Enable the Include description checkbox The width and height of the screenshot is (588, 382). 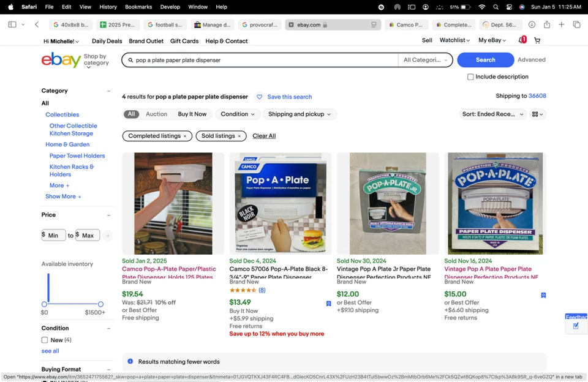[x=470, y=77]
